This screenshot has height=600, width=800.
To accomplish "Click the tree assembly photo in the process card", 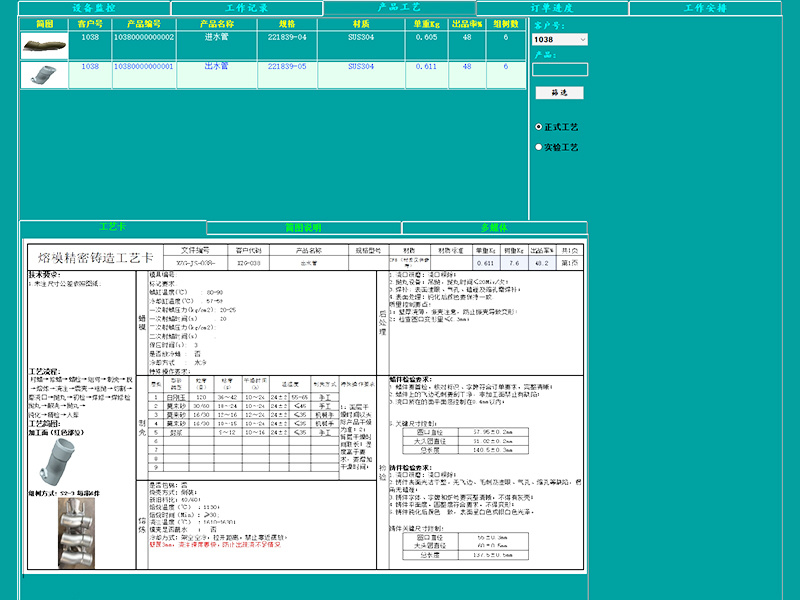I will pyautogui.click(x=77, y=533).
